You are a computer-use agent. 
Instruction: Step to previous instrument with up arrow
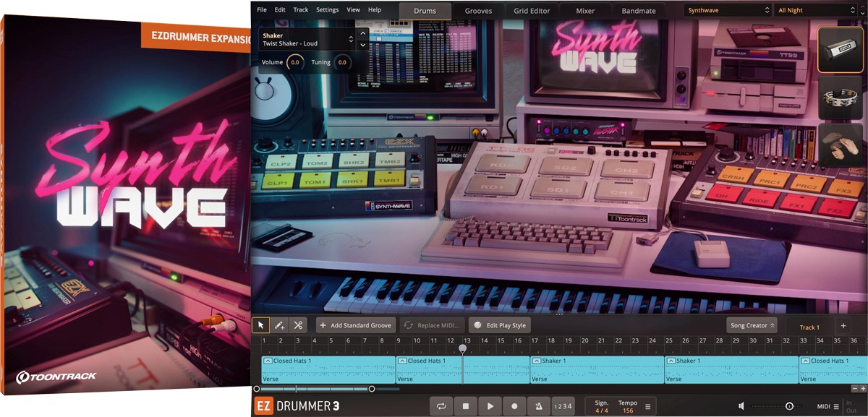[x=363, y=34]
